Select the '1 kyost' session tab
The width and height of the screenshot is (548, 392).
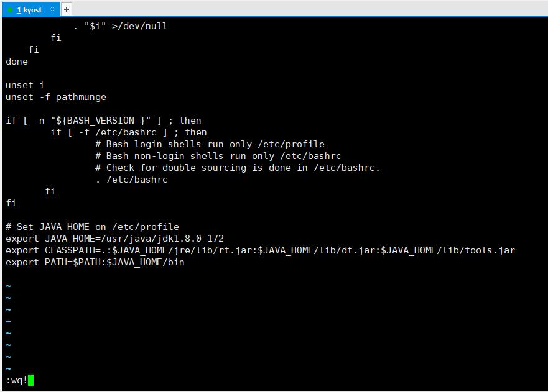click(x=29, y=10)
